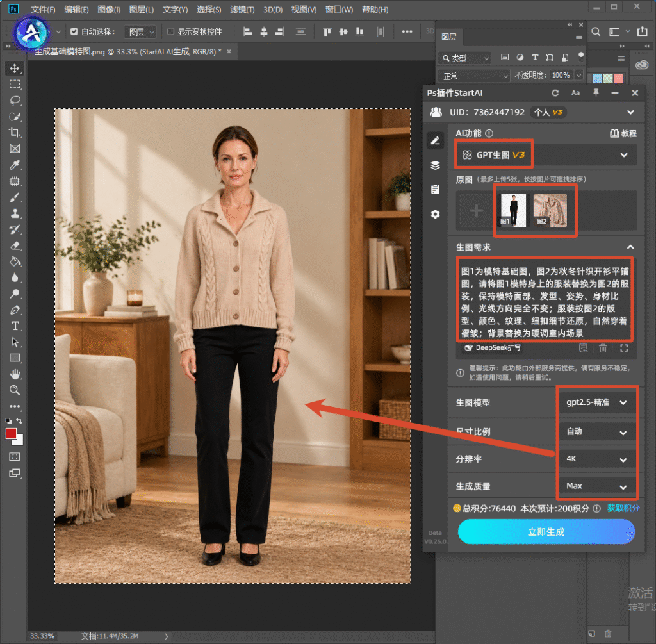Open the 文件(F) menu
This screenshot has height=644, width=656.
click(x=43, y=9)
